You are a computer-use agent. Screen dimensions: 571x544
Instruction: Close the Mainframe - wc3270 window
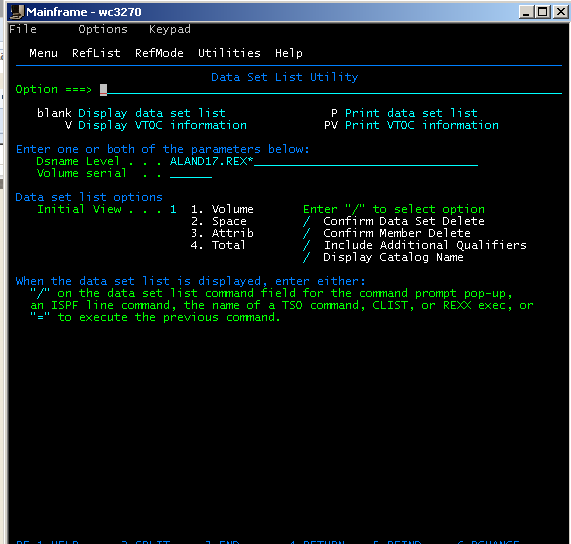coord(560,12)
